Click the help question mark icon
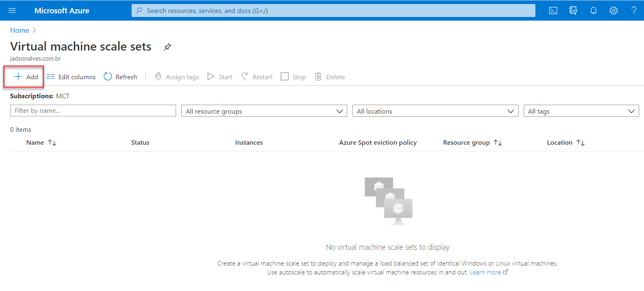 [x=634, y=11]
